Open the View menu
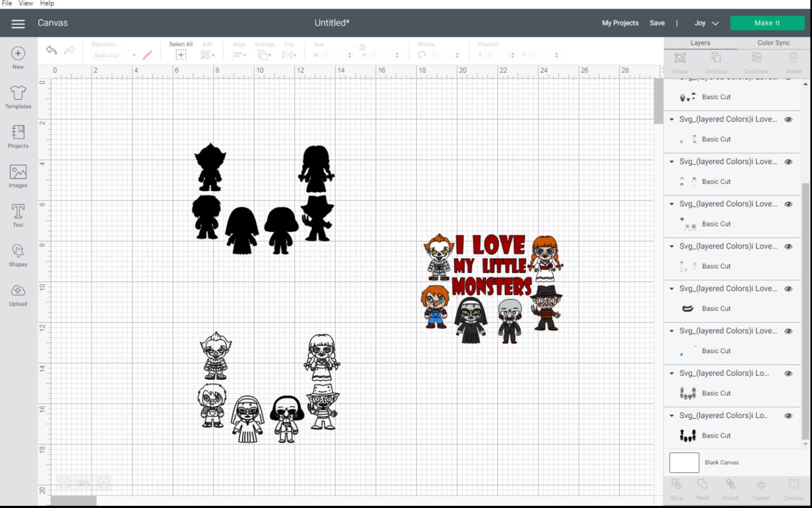The width and height of the screenshot is (812, 508). (x=26, y=4)
